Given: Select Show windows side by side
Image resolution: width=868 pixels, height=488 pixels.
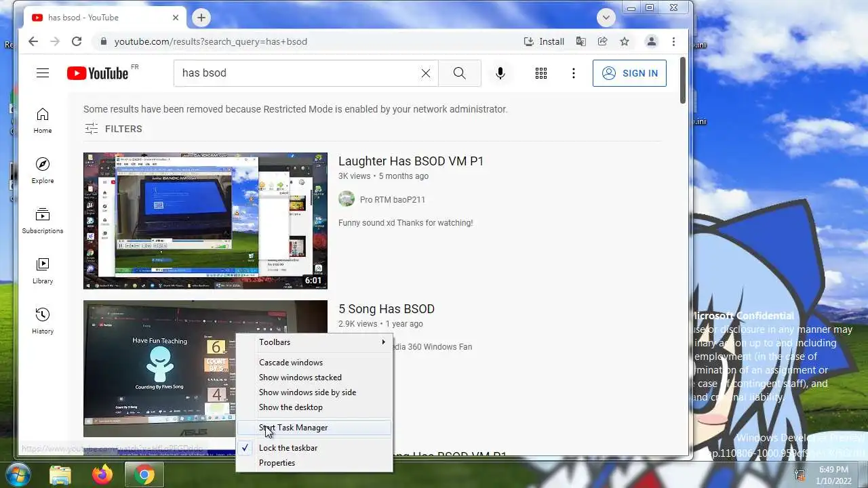Looking at the screenshot, I should tap(314, 392).
